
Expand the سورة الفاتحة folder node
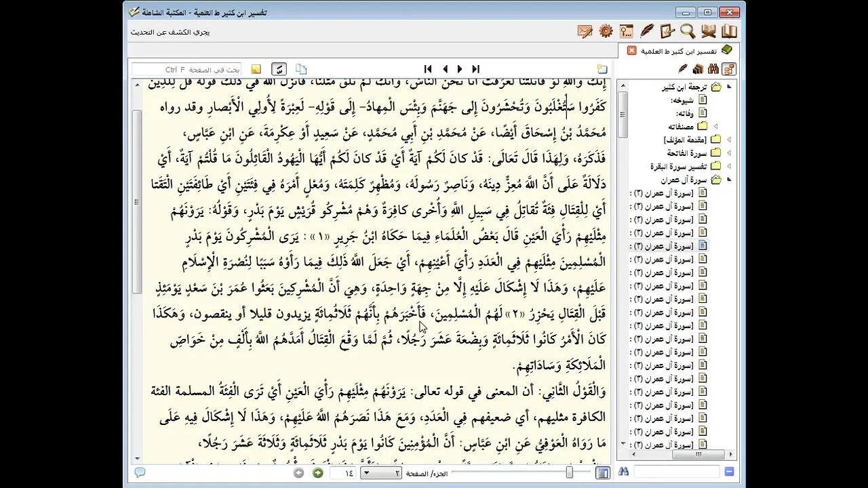click(x=729, y=153)
